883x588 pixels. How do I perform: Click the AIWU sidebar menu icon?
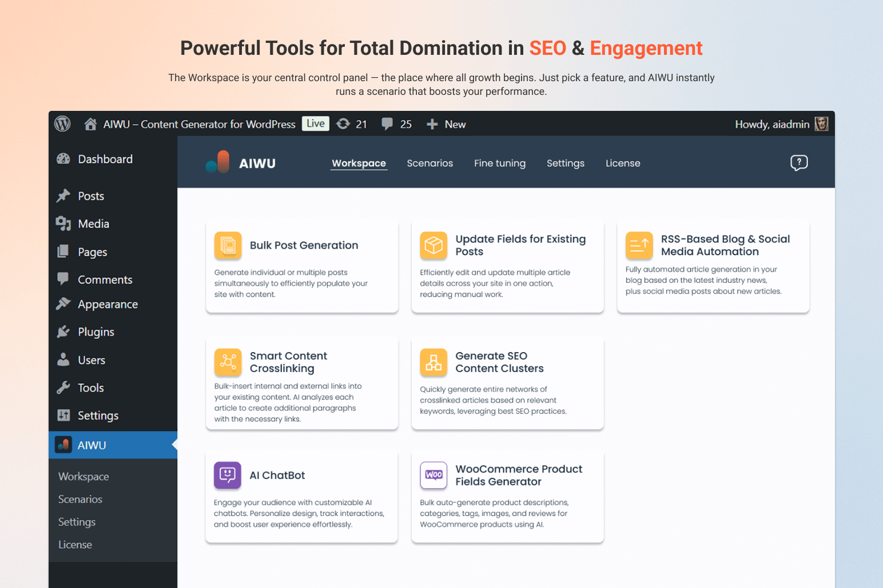(x=63, y=445)
